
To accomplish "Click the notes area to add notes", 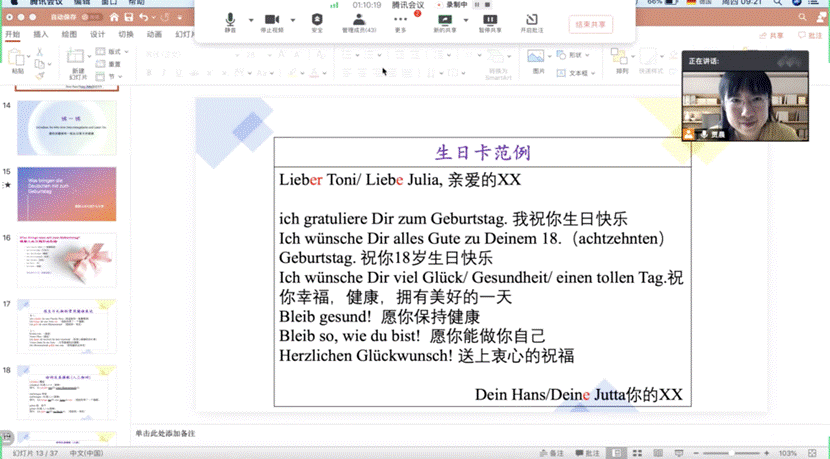I will point(400,433).
